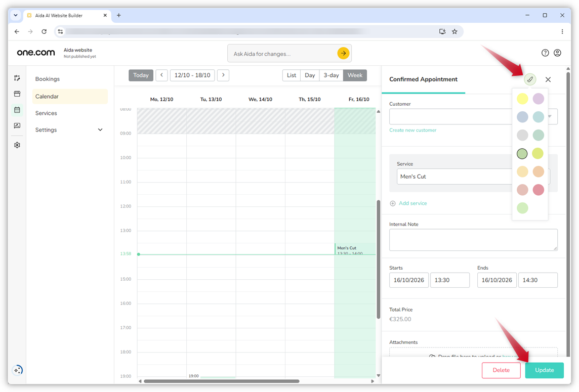The image size is (579, 392).
Task: Open the user account profile icon
Action: [x=557, y=53]
